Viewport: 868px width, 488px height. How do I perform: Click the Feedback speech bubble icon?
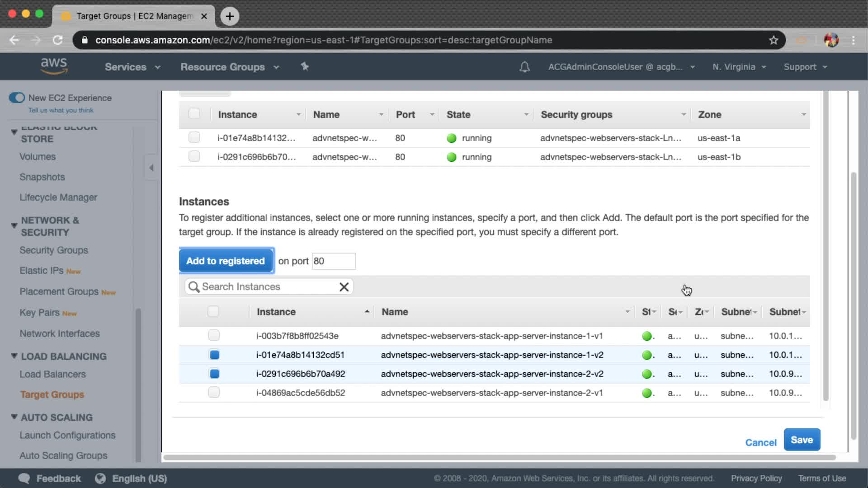24,479
